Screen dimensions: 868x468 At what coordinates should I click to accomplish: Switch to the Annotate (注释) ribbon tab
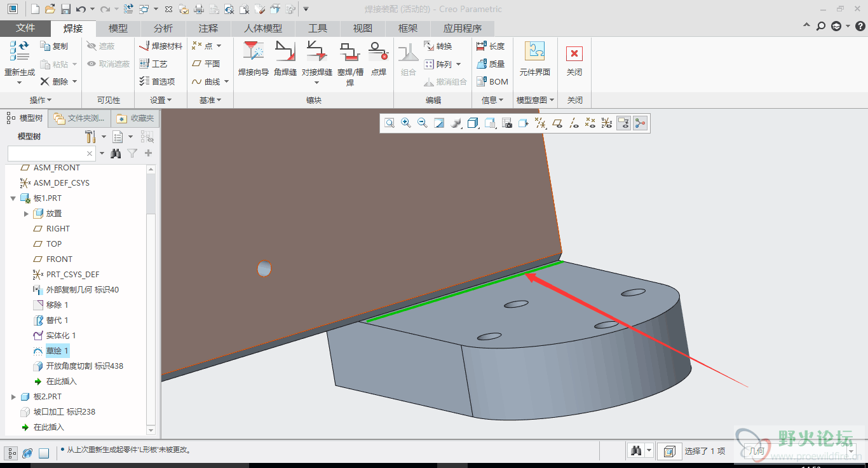(x=208, y=29)
